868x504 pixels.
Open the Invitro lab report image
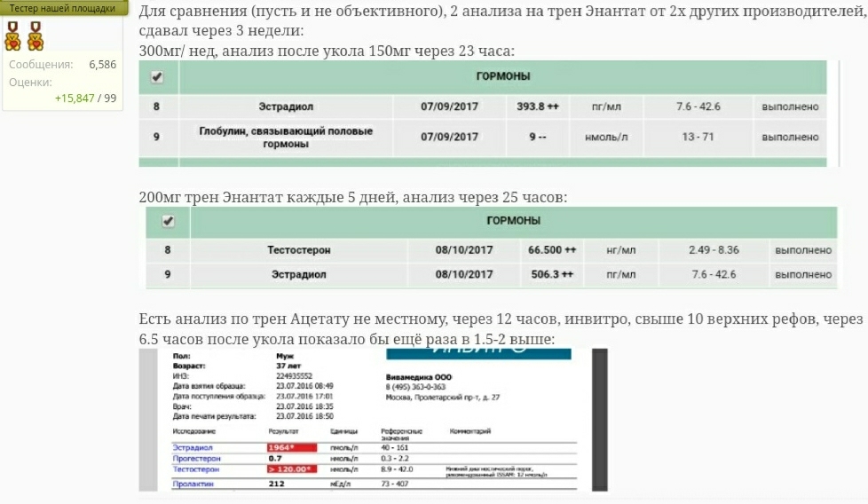373,420
